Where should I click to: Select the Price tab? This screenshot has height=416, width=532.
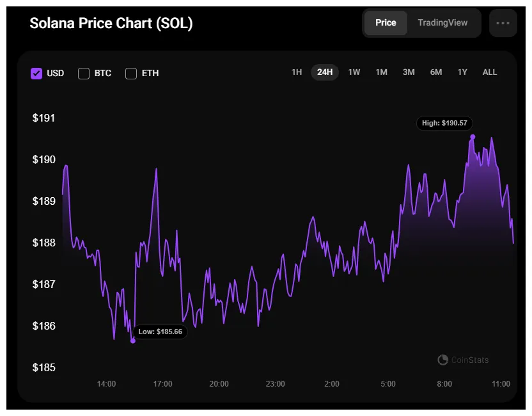(x=386, y=22)
